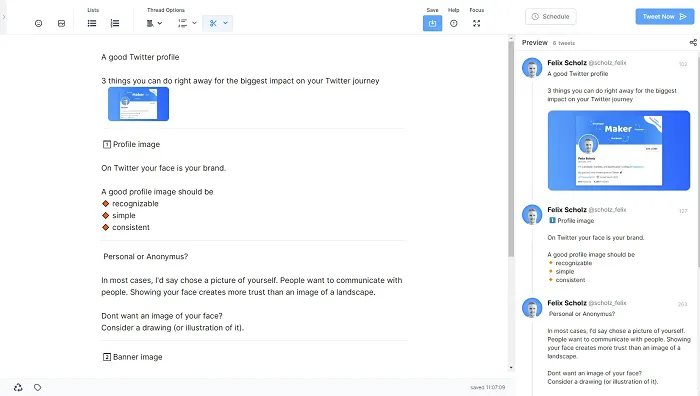Insert an image with the picture icon
Viewport: 700px width, 396px height.
point(62,23)
